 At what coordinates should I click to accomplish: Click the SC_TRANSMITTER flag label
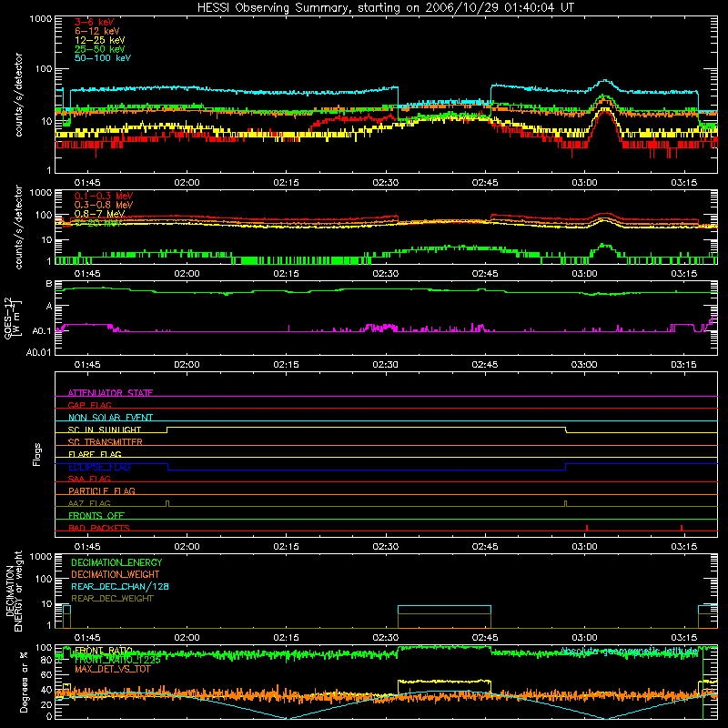106,442
